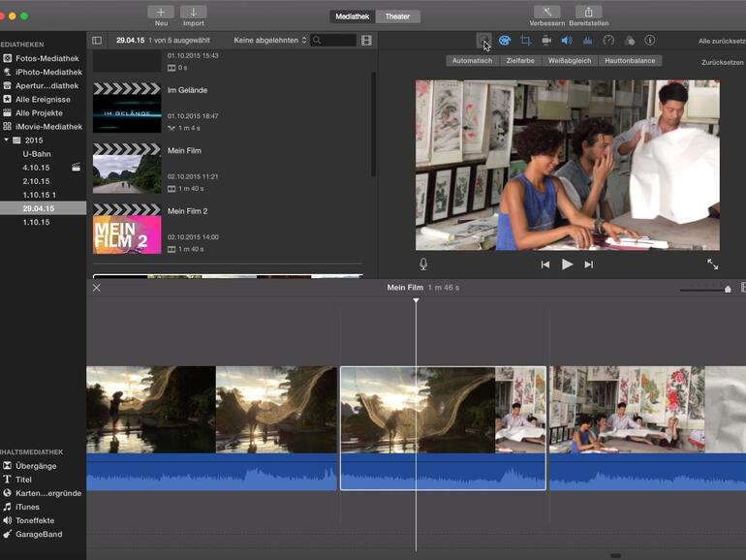Click the voiceover microphone icon
This screenshot has width=746, height=560.
[423, 264]
